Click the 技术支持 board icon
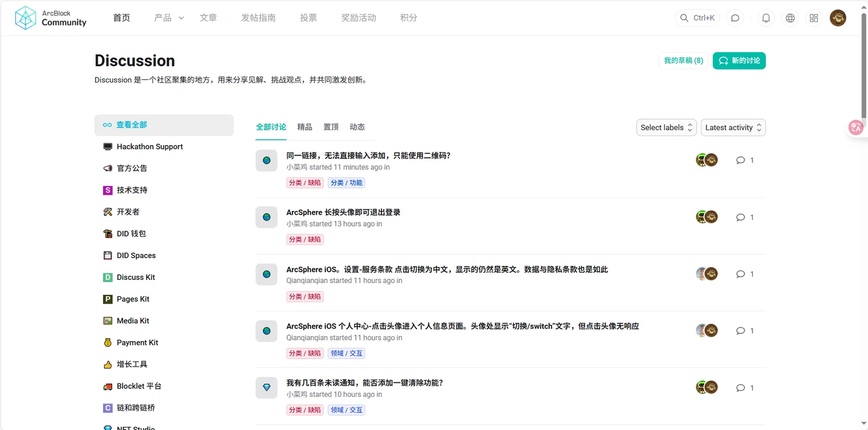This screenshot has height=430, width=868. click(x=107, y=190)
